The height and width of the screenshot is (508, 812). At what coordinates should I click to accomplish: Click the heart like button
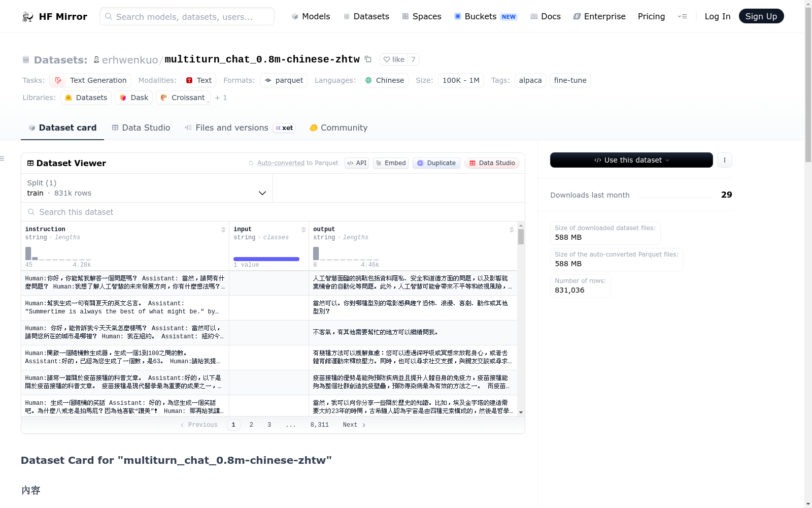point(394,59)
